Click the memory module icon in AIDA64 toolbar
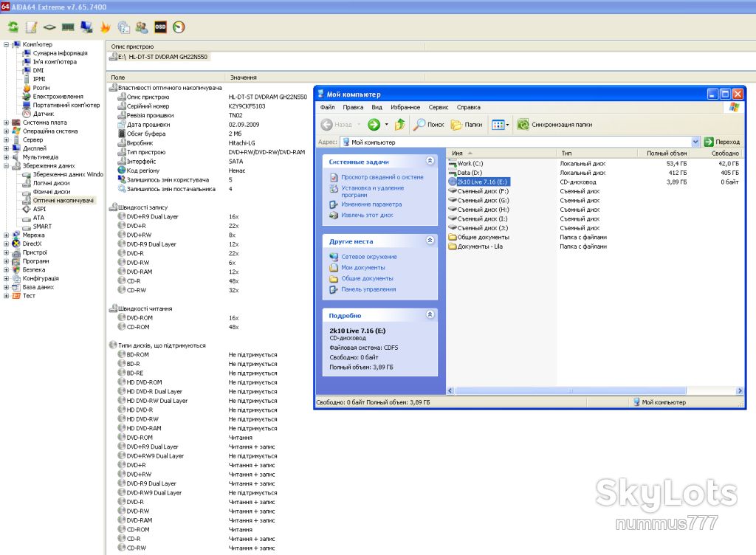756x555 pixels. pyautogui.click(x=68, y=27)
